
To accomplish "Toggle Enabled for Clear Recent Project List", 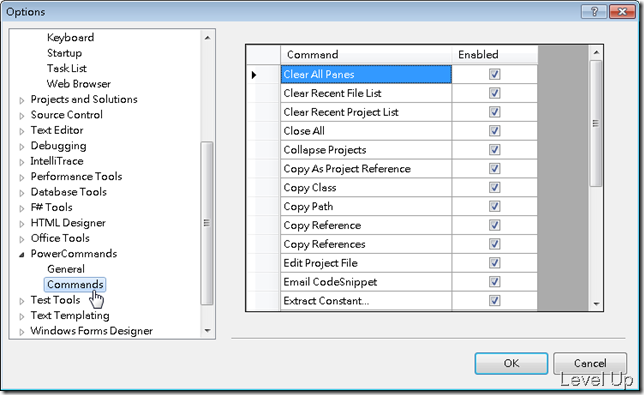I will pos(494,112).
